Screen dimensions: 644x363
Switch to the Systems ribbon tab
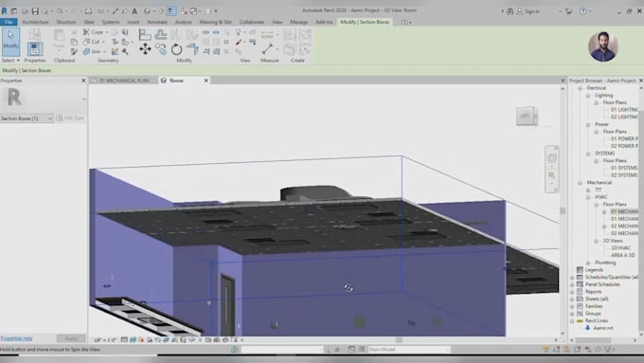pos(111,22)
